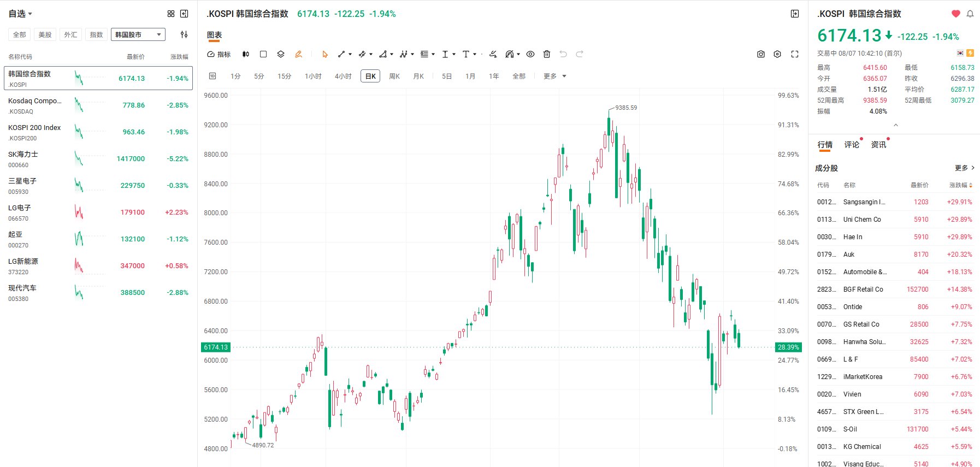Switch to the 评论 tab
The image size is (980, 467).
click(852, 145)
